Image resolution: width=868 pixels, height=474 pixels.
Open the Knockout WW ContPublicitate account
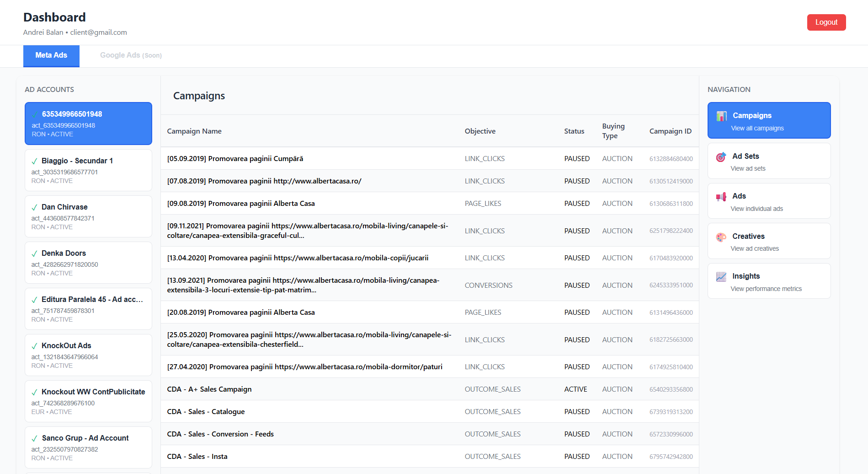[x=88, y=401]
